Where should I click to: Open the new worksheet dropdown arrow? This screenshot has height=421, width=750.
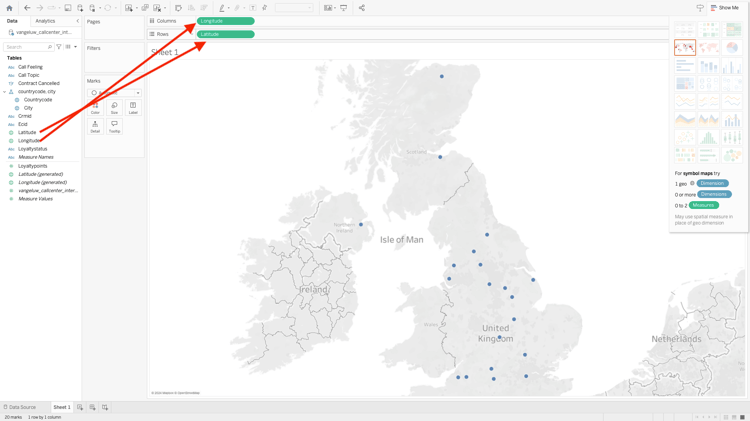click(x=137, y=8)
